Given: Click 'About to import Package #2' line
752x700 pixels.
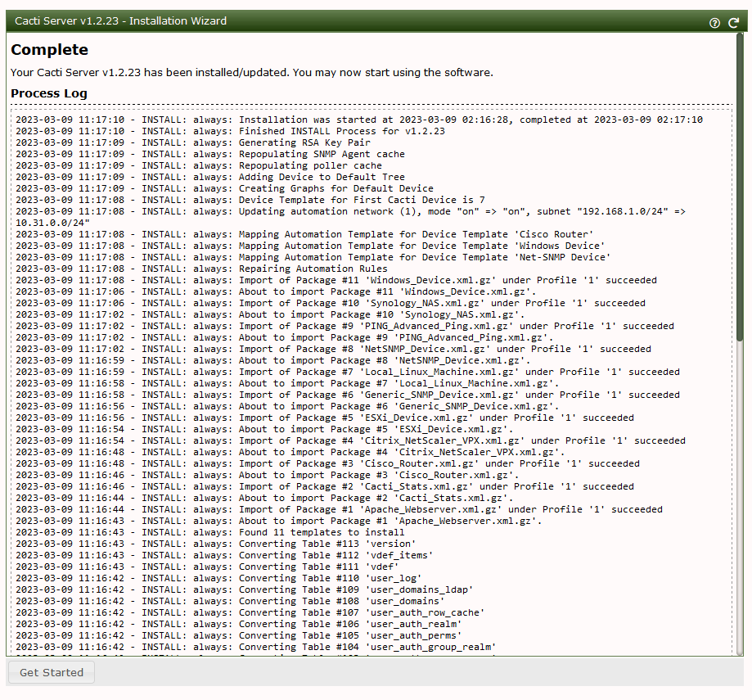Looking at the screenshot, I should 264,499.
